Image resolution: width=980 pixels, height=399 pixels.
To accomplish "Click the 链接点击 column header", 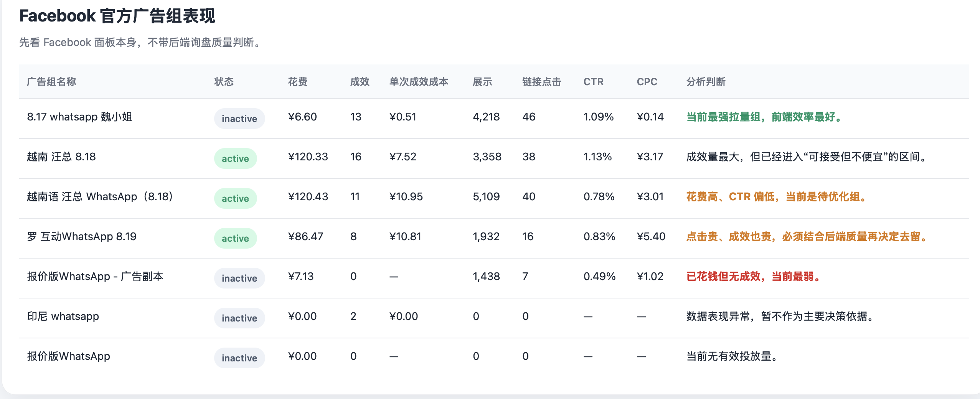I will (541, 82).
